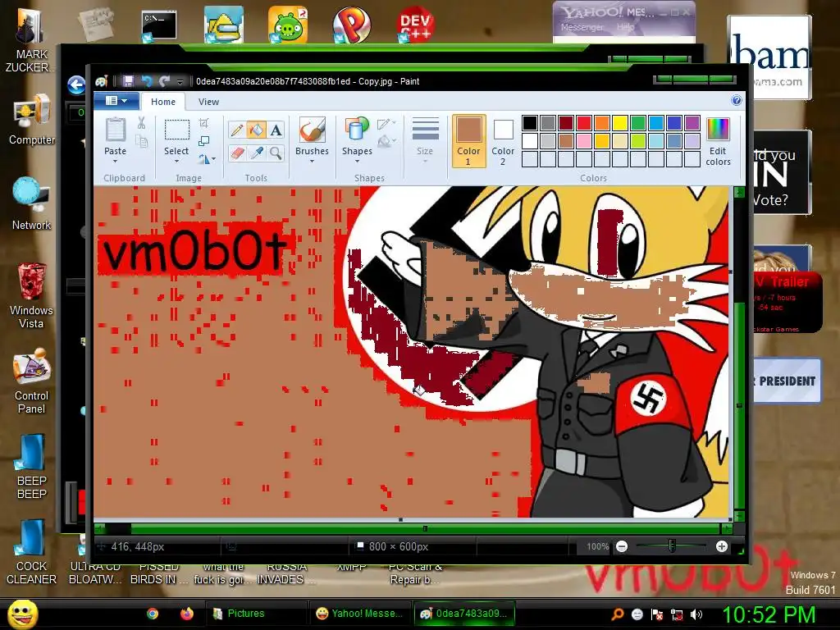Activate Color 2 selector
The image size is (840, 630).
503,141
